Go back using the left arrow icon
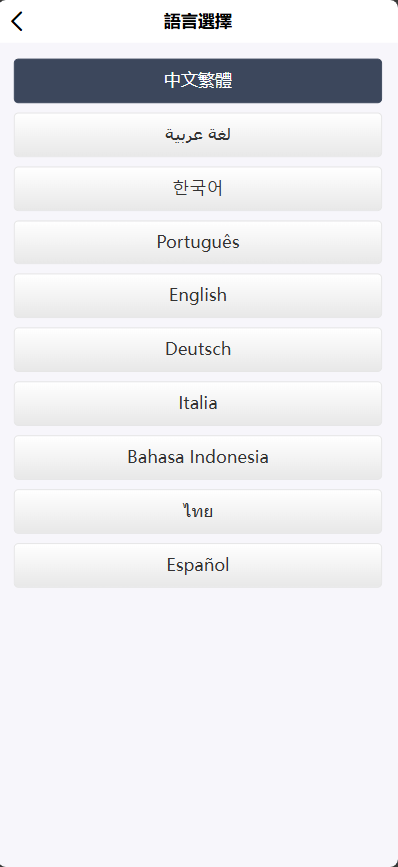 pos(17,22)
